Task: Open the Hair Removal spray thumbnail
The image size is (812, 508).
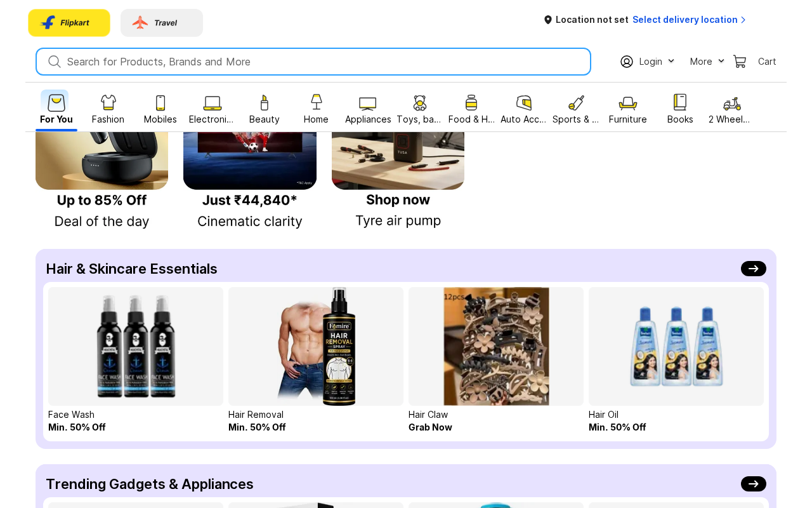Action: 316,346
